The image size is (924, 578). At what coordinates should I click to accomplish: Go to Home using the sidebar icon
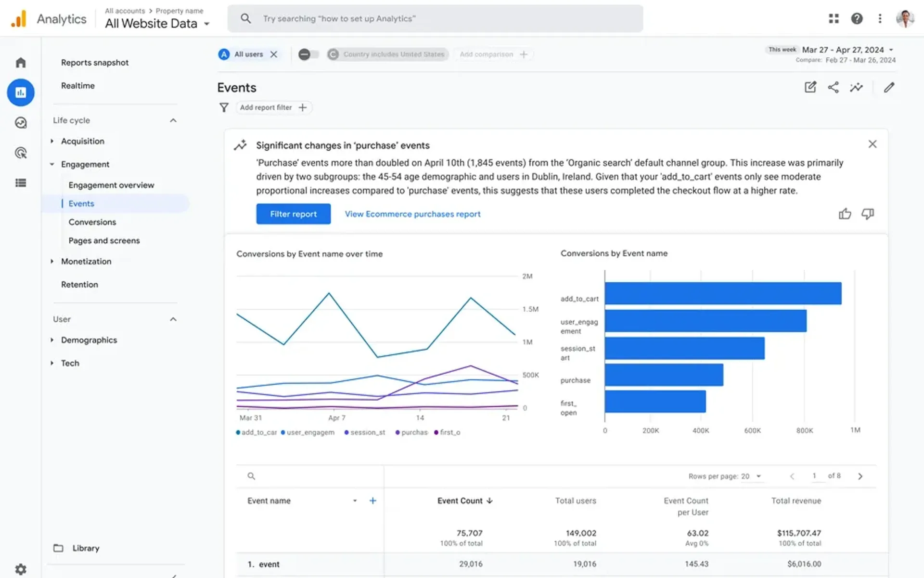21,62
